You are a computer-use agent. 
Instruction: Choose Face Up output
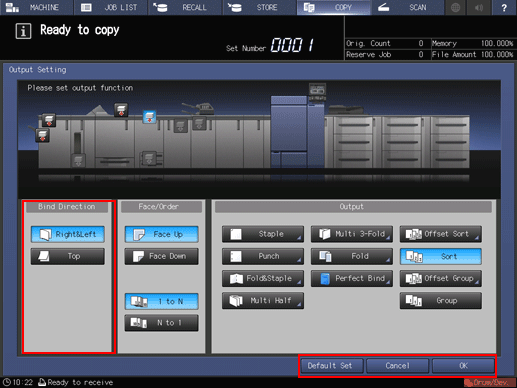(x=162, y=234)
